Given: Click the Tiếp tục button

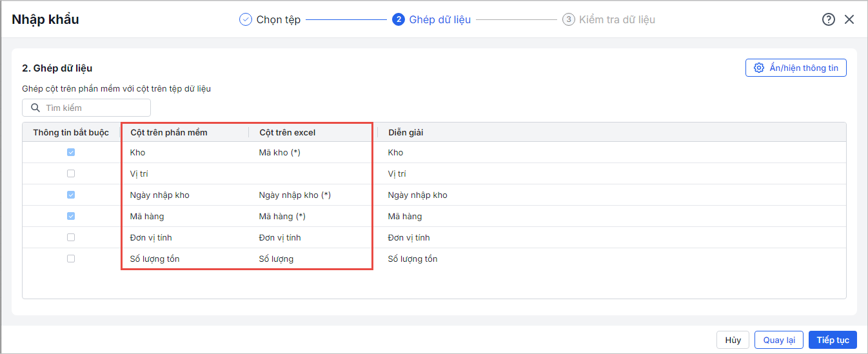Looking at the screenshot, I should [x=833, y=340].
